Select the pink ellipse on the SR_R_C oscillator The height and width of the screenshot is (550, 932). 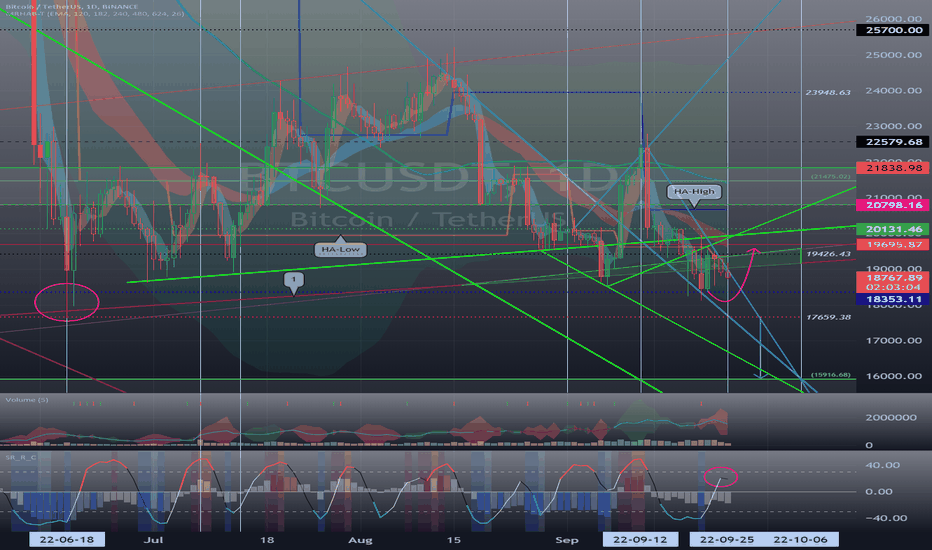720,476
